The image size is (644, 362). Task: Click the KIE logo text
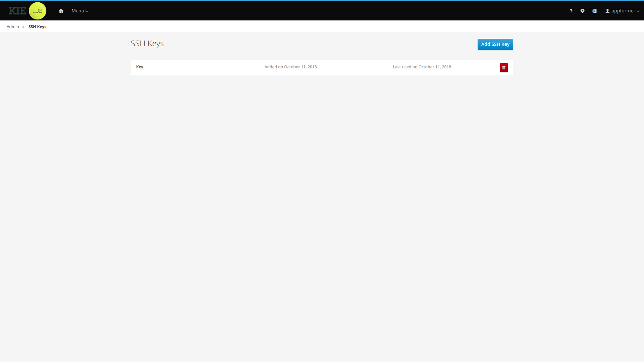[17, 11]
